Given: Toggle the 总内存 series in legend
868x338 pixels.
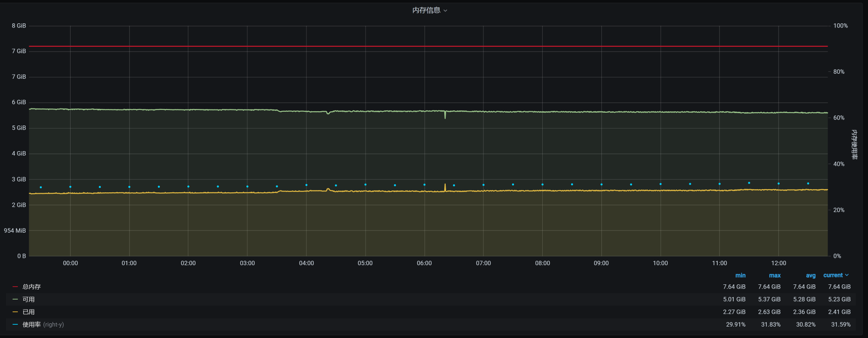Looking at the screenshot, I should pyautogui.click(x=32, y=287).
